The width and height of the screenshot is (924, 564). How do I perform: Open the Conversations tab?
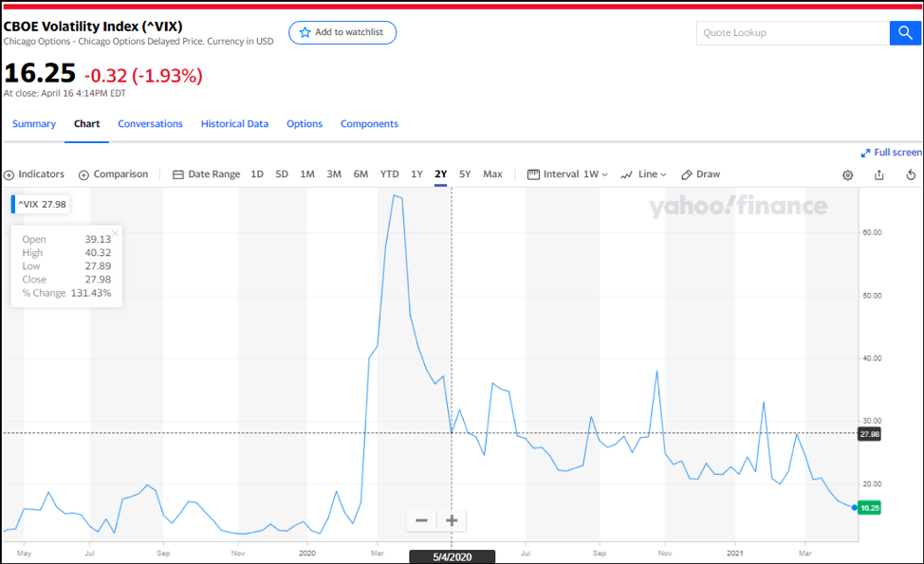pos(150,123)
